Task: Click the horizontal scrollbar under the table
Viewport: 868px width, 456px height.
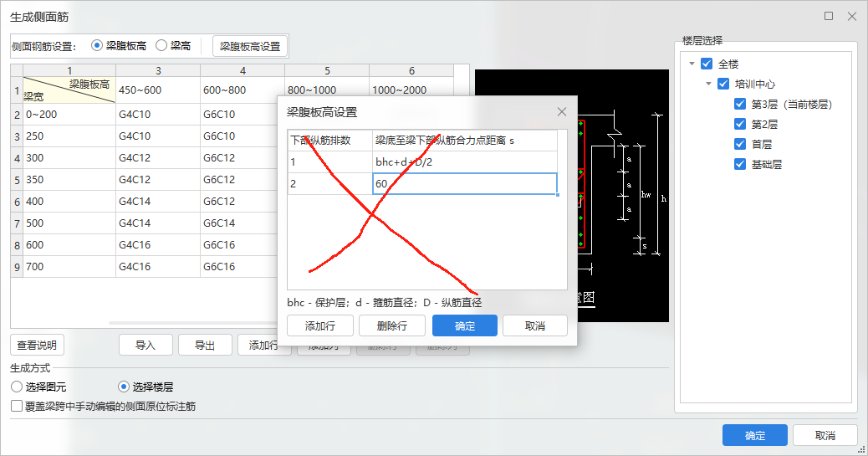Action: 192,322
